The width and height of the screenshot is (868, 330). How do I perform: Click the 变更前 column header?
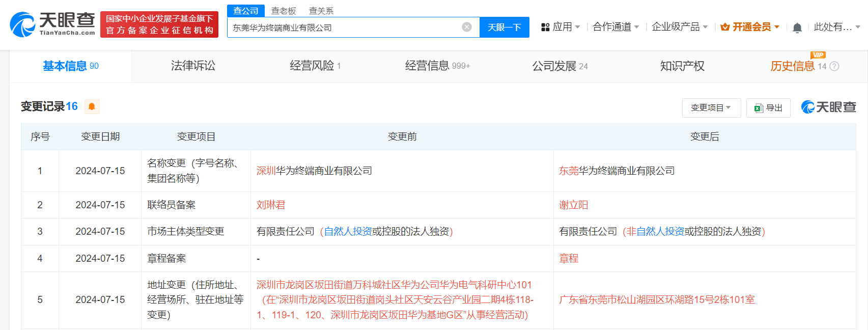(402, 136)
